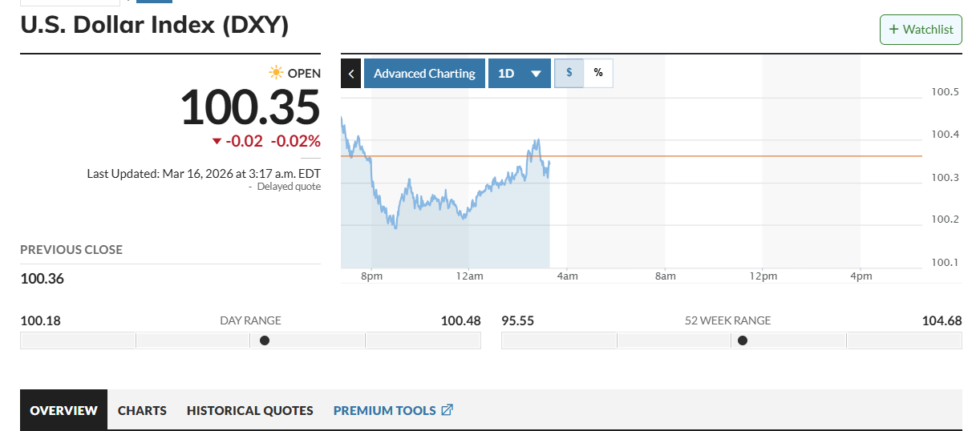
Task: Open the Historical Quotes tab
Action: (249, 410)
